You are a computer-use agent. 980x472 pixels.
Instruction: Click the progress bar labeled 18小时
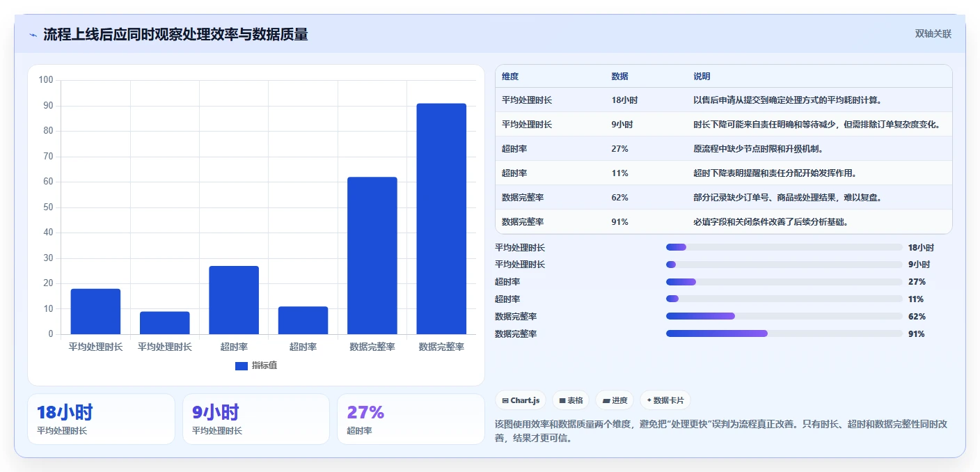pos(784,247)
